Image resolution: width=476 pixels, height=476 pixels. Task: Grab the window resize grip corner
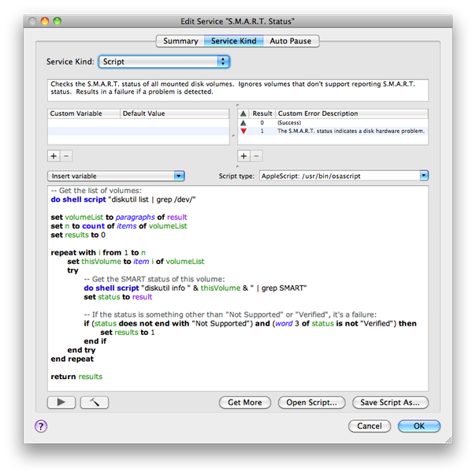pyautogui.click(x=448, y=440)
